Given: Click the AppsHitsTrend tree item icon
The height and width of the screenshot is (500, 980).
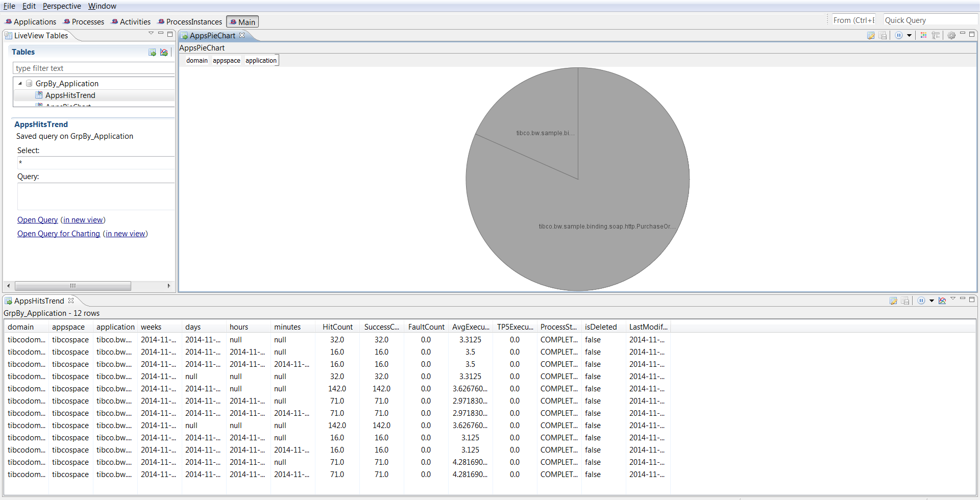Looking at the screenshot, I should tap(39, 95).
